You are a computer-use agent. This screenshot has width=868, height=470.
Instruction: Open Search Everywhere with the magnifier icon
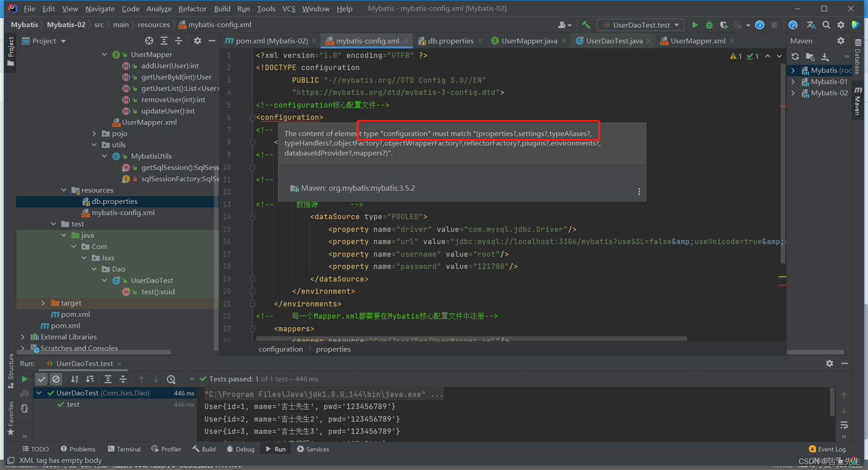pyautogui.click(x=826, y=25)
